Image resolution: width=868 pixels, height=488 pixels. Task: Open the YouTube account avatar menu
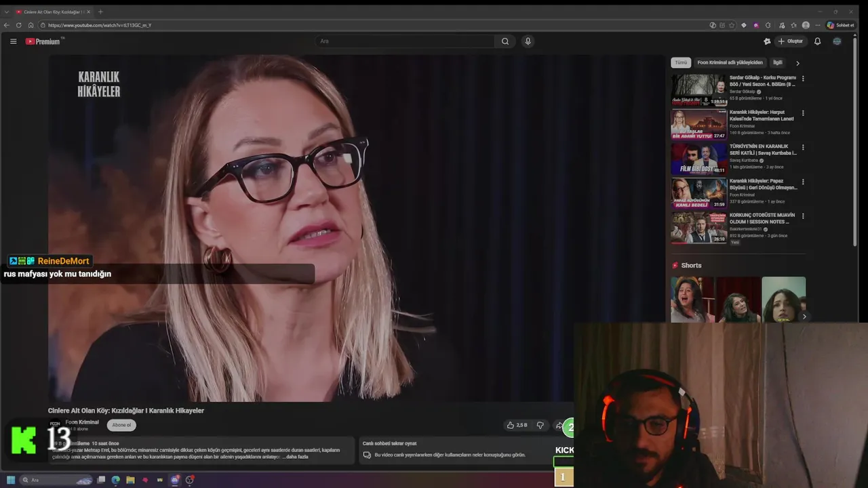point(837,41)
